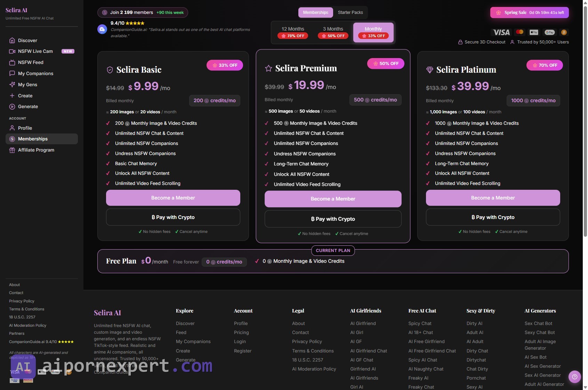
Task: Open My Companions chat icon
Action: pos(12,73)
